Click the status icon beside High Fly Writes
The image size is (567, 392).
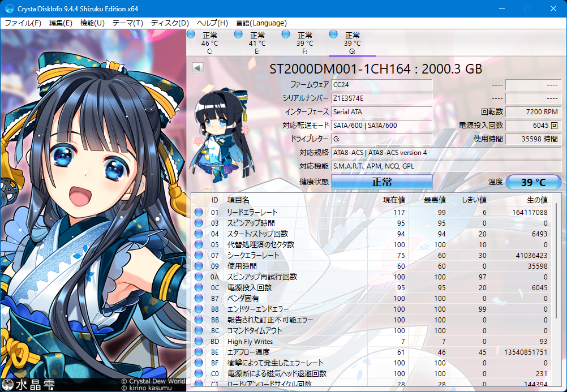[x=199, y=342]
